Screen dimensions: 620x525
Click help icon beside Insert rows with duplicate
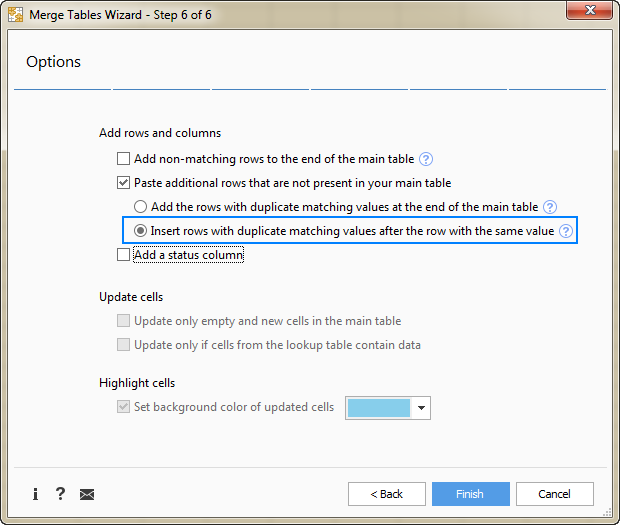566,231
